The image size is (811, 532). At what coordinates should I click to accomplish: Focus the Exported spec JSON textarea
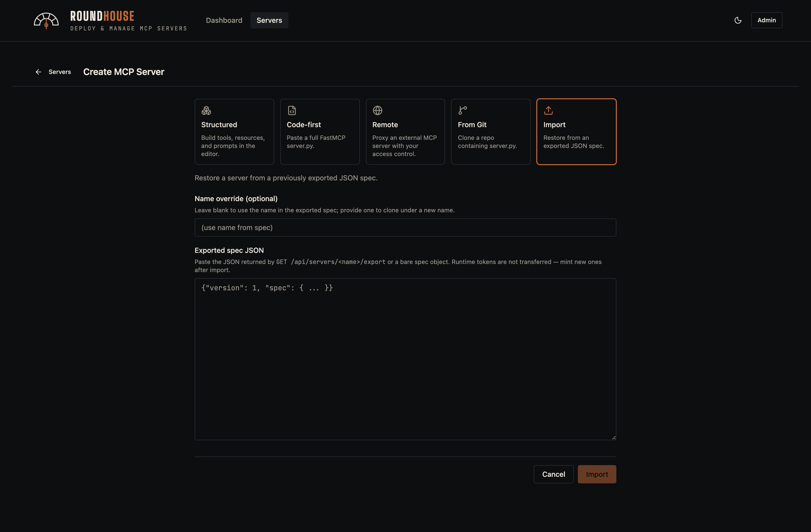tap(405, 359)
